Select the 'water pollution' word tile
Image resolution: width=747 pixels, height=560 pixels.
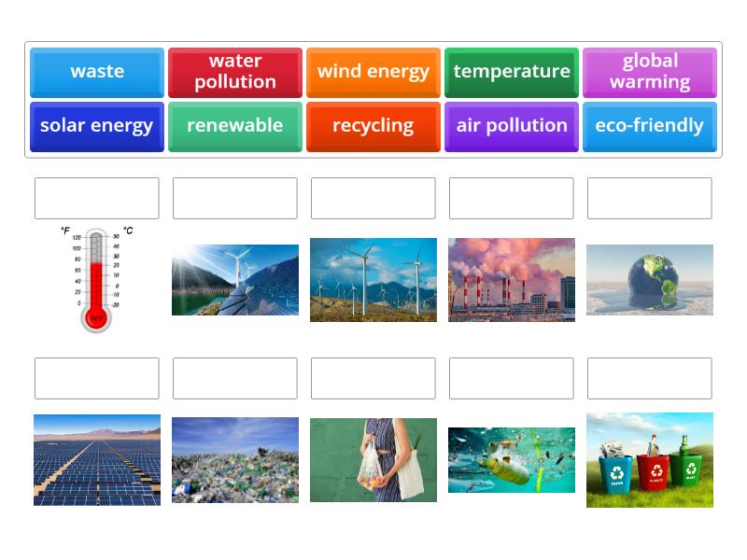point(234,72)
